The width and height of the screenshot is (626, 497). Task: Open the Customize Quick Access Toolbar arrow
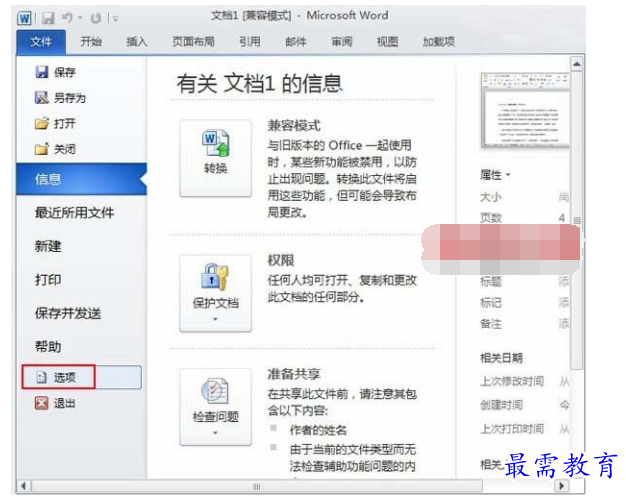pyautogui.click(x=115, y=18)
